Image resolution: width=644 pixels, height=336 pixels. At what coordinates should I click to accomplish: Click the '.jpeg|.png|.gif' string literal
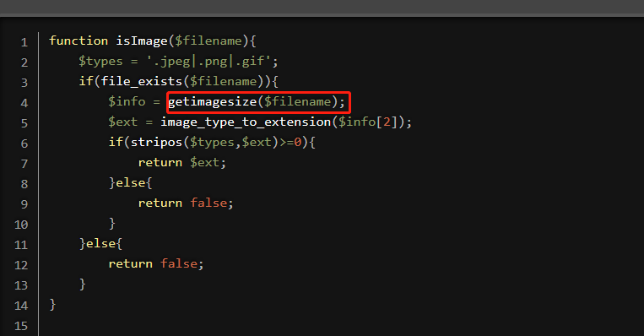pos(208,62)
